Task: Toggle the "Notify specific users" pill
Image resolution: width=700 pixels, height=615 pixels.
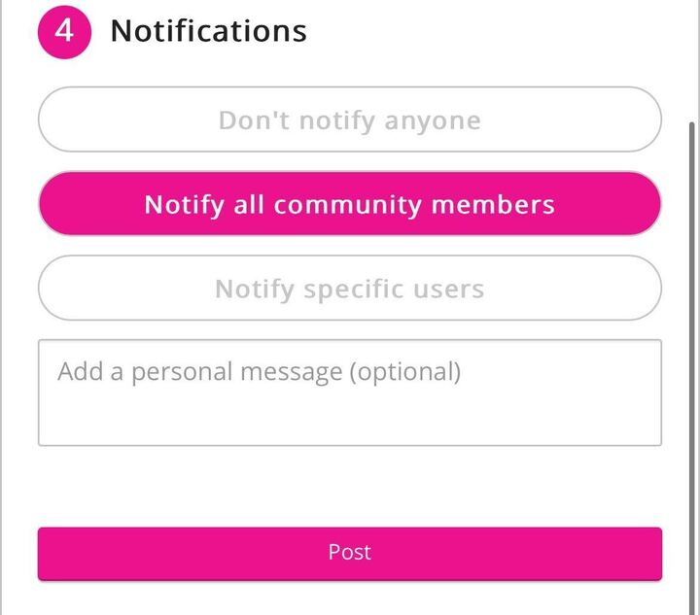Action: click(x=349, y=289)
